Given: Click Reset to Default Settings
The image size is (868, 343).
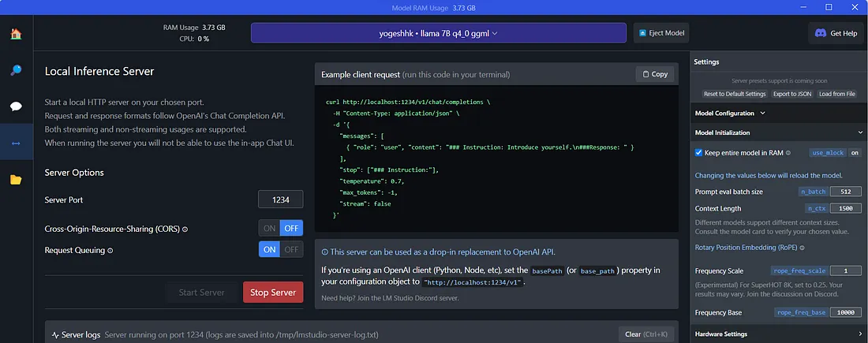Looking at the screenshot, I should (735, 94).
